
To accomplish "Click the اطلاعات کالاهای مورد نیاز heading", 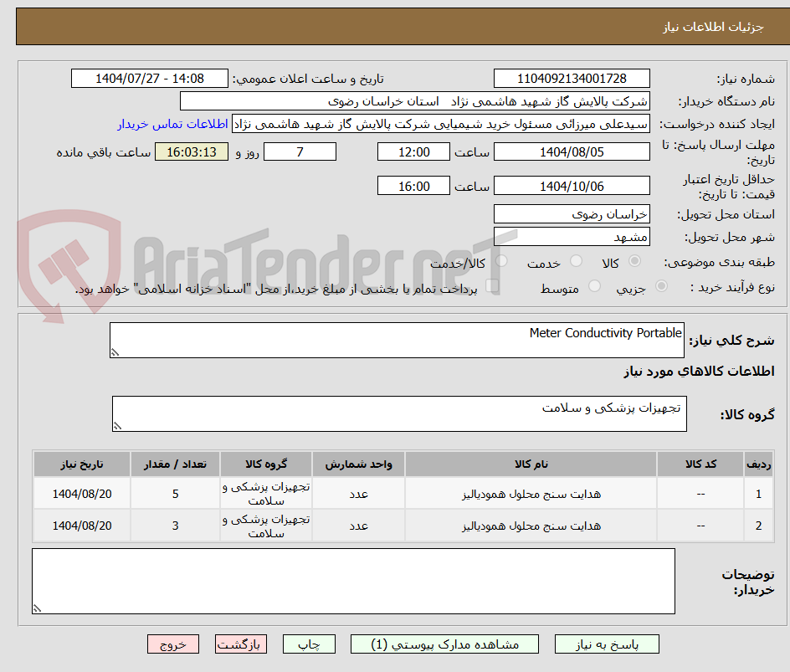I will [x=699, y=372].
